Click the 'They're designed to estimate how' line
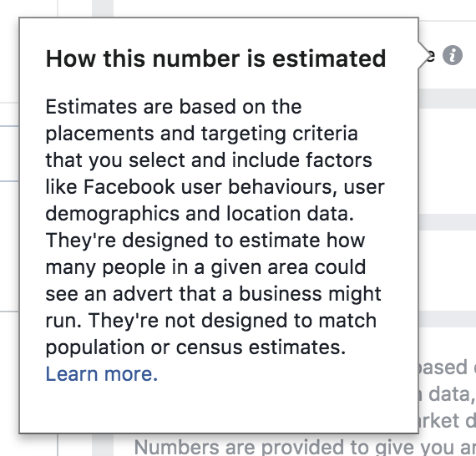 pyautogui.click(x=205, y=241)
